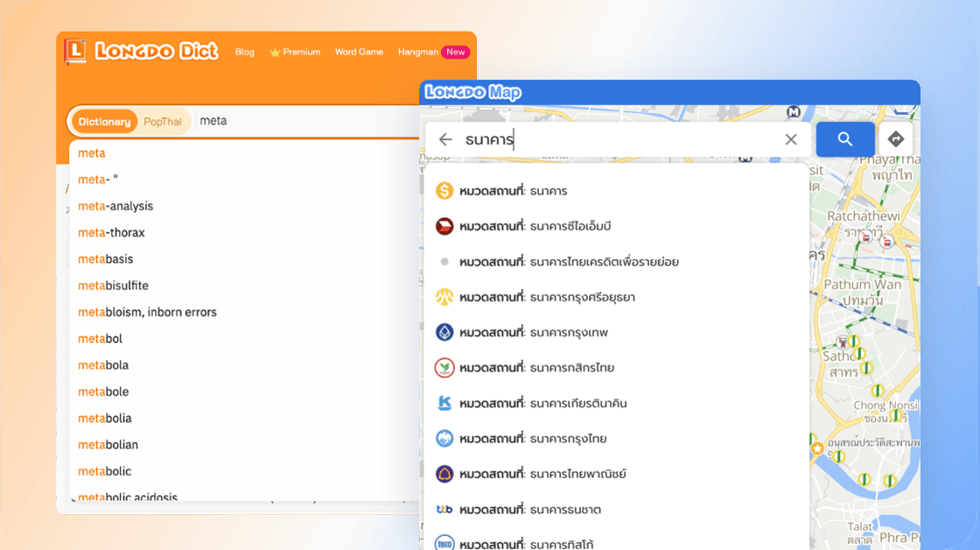Click the Pathum Wan label on the map

863,285
